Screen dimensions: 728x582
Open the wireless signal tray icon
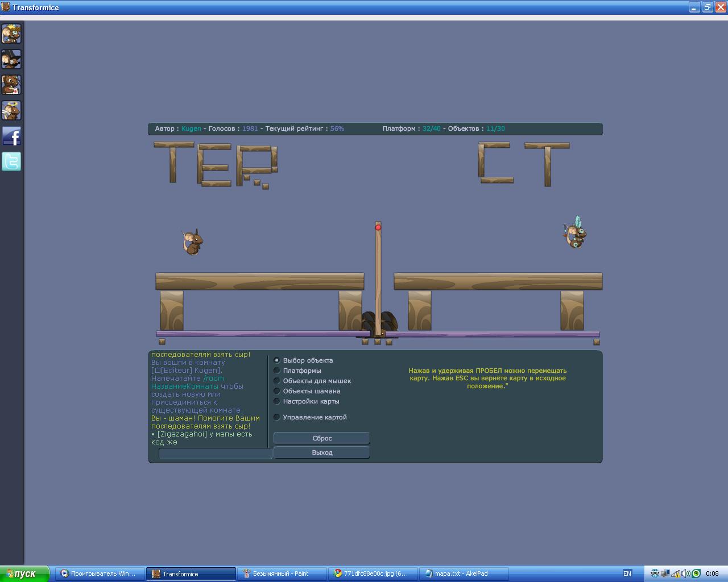pyautogui.click(x=676, y=573)
